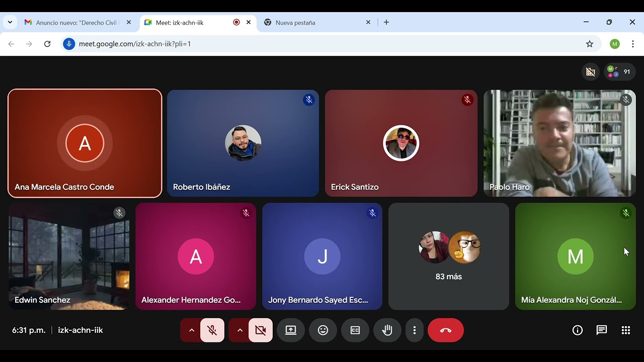This screenshot has width=644, height=362.
Task: Open the Chrome profile avatar
Action: [x=615, y=44]
